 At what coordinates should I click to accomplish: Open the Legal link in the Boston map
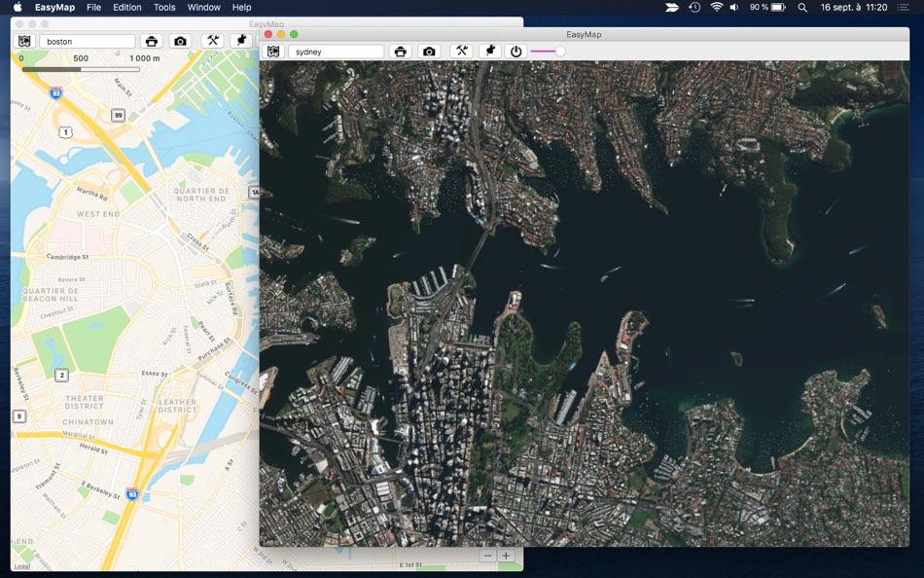coord(21,566)
